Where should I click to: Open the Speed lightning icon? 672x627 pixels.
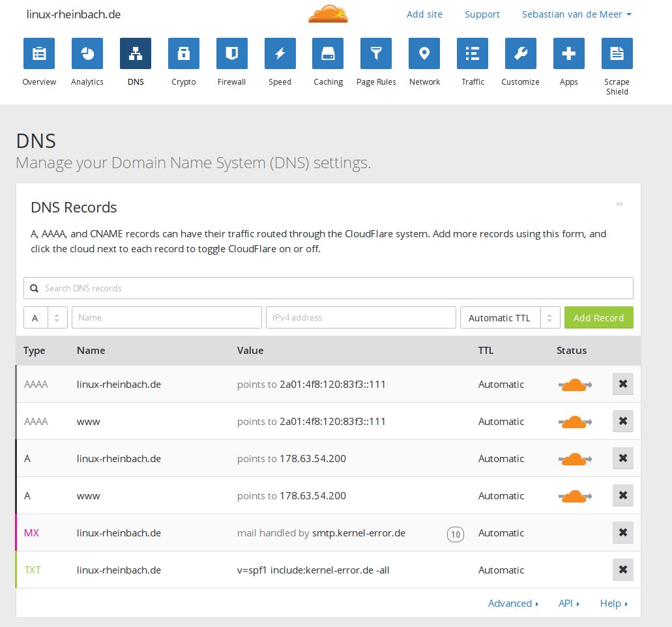280,53
